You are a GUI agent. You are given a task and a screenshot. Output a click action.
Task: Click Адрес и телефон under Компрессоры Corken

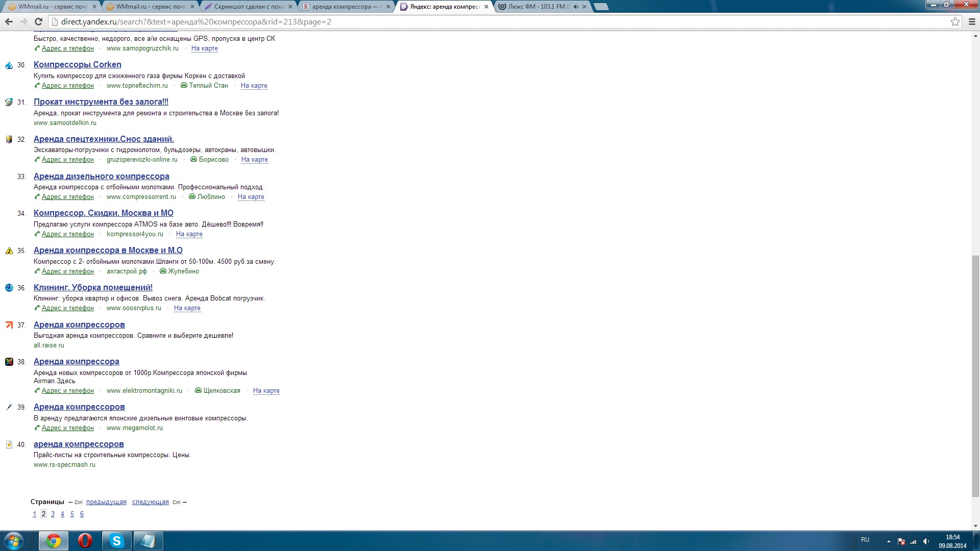68,85
